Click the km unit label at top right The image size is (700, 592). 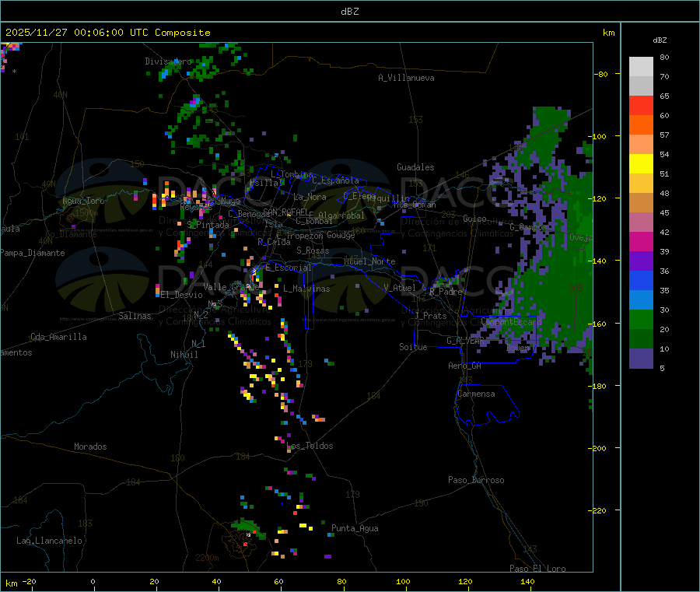609,33
